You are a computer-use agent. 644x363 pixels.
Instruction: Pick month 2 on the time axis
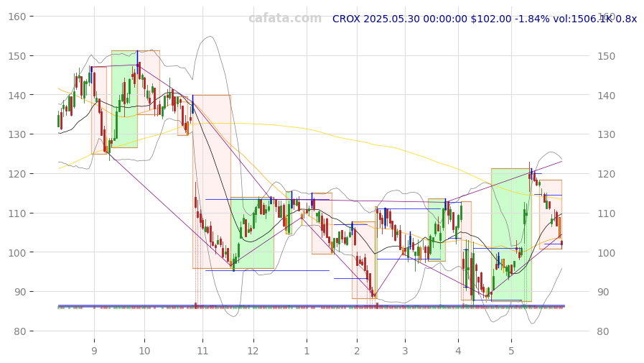[357, 351]
